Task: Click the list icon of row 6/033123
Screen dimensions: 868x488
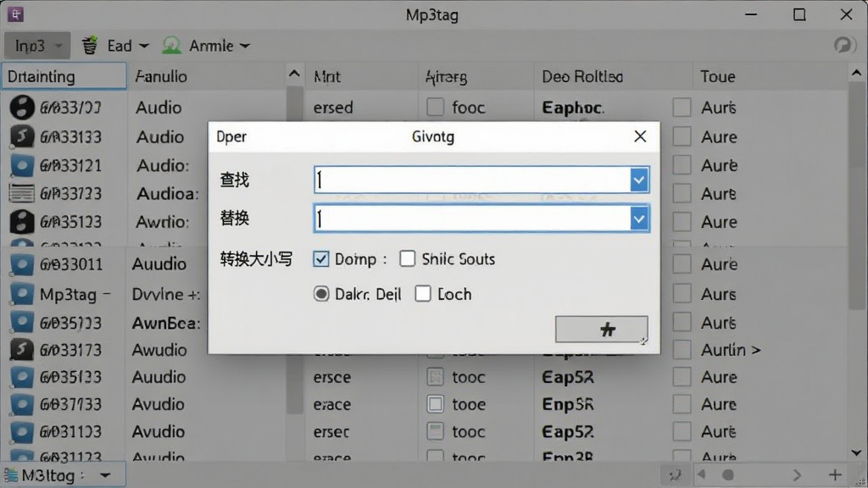Action: (x=21, y=193)
